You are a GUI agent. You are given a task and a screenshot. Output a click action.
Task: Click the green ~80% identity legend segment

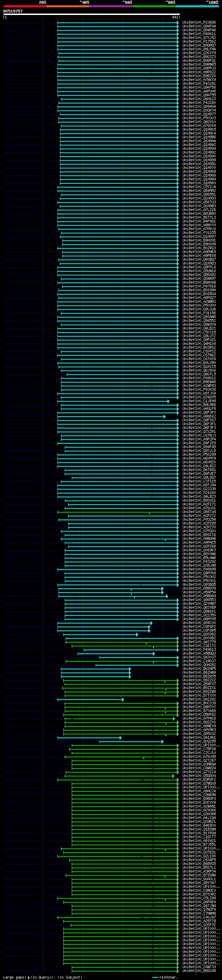[x=154, y=6]
